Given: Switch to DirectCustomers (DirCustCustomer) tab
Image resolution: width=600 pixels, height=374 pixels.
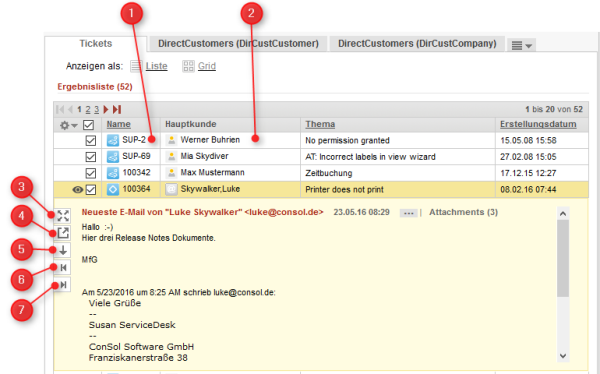Looking at the screenshot, I should (x=238, y=44).
